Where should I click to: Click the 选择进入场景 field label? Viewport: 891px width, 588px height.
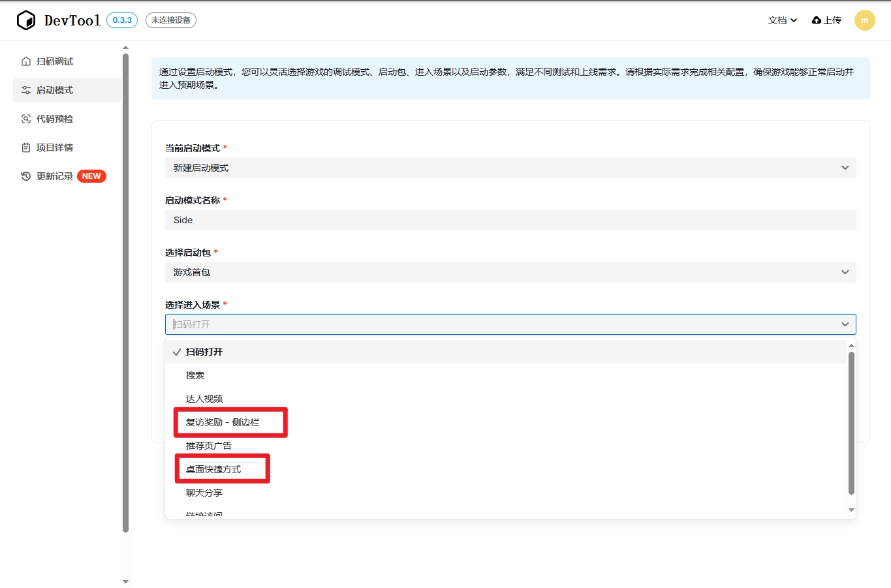pyautogui.click(x=193, y=305)
